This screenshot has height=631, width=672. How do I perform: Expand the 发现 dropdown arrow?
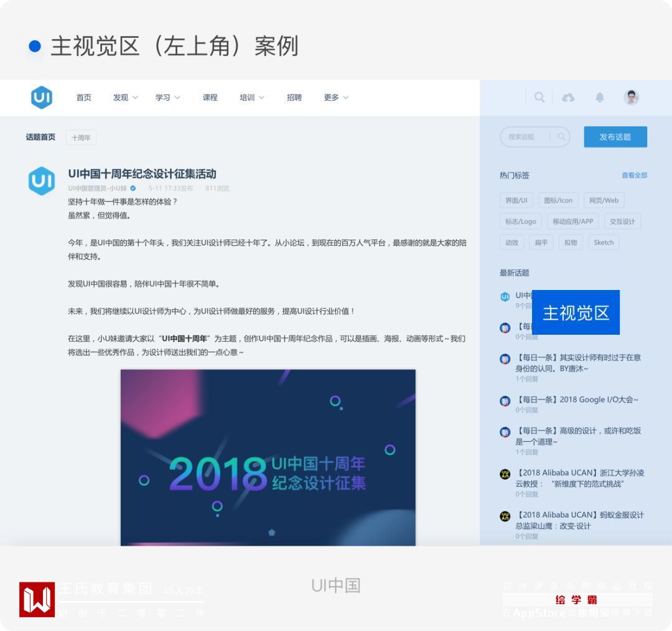point(135,98)
